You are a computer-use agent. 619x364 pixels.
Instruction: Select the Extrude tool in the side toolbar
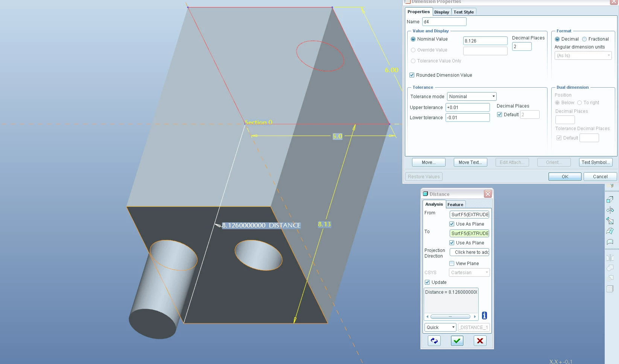[610, 200]
